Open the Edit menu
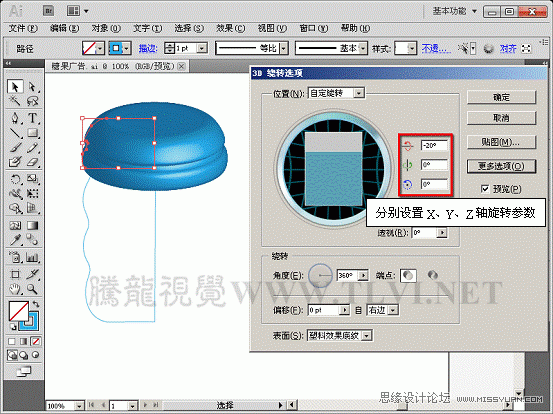 (64, 28)
